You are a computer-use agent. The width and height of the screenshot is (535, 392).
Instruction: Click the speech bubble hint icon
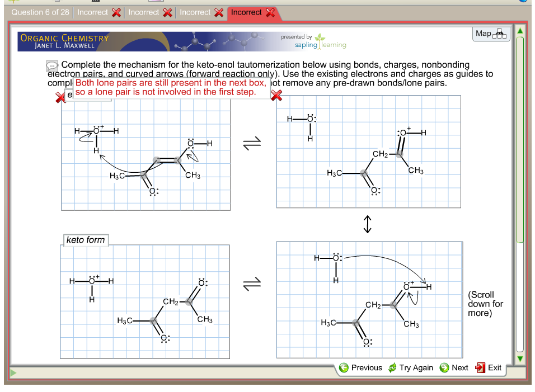point(53,66)
